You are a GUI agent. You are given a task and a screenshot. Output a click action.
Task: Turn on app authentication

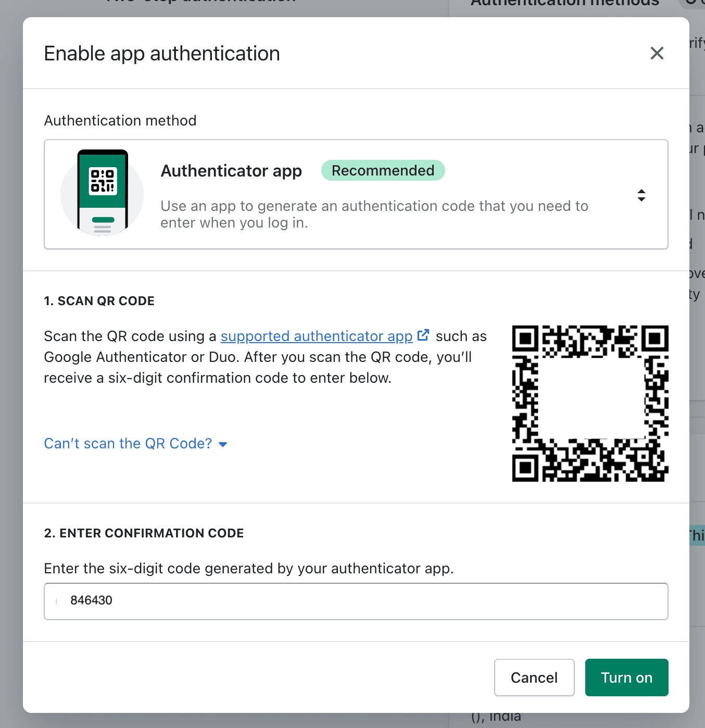pyautogui.click(x=627, y=677)
